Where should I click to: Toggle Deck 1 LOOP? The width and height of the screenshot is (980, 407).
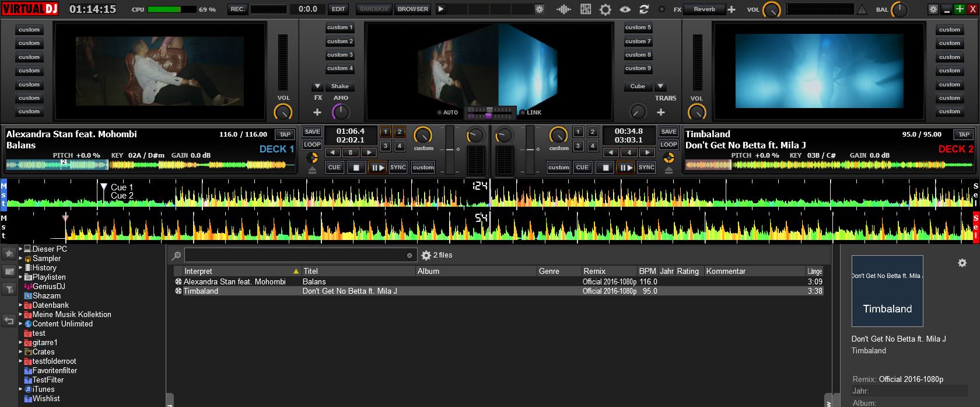click(312, 145)
